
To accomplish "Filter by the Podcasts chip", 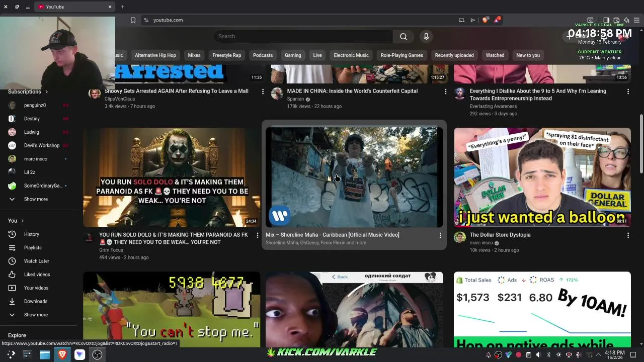I will pos(263,55).
